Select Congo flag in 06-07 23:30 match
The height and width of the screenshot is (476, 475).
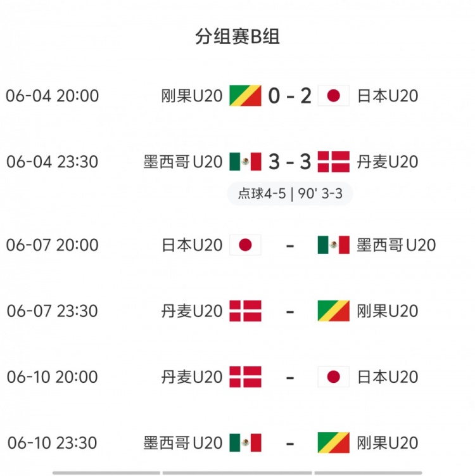pos(333,311)
